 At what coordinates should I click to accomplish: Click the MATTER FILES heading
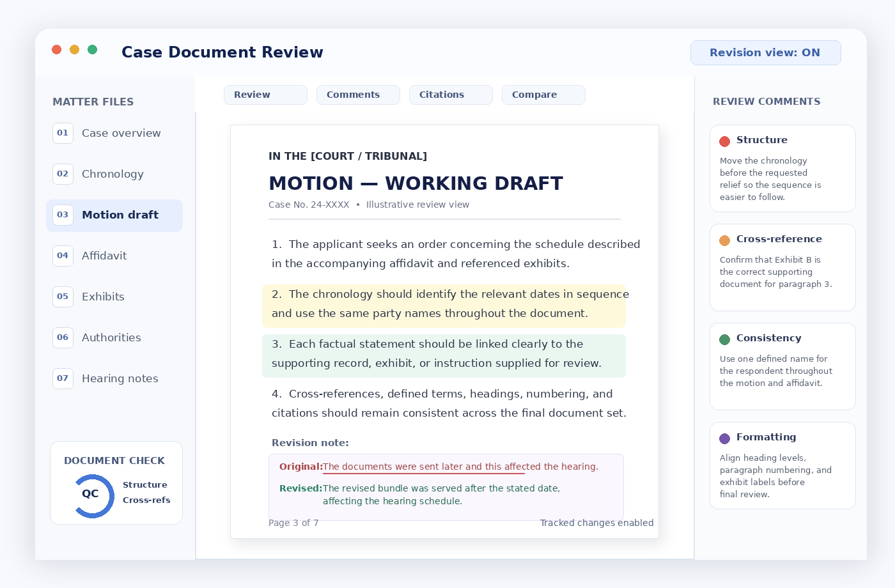tap(93, 102)
